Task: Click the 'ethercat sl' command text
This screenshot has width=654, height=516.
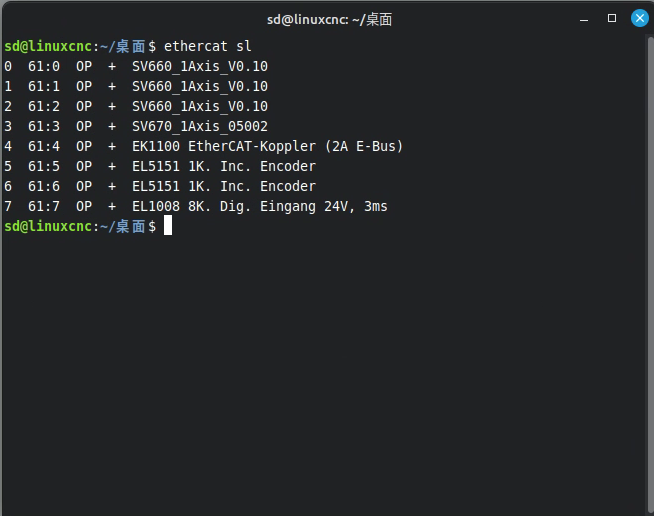Action: tap(207, 46)
